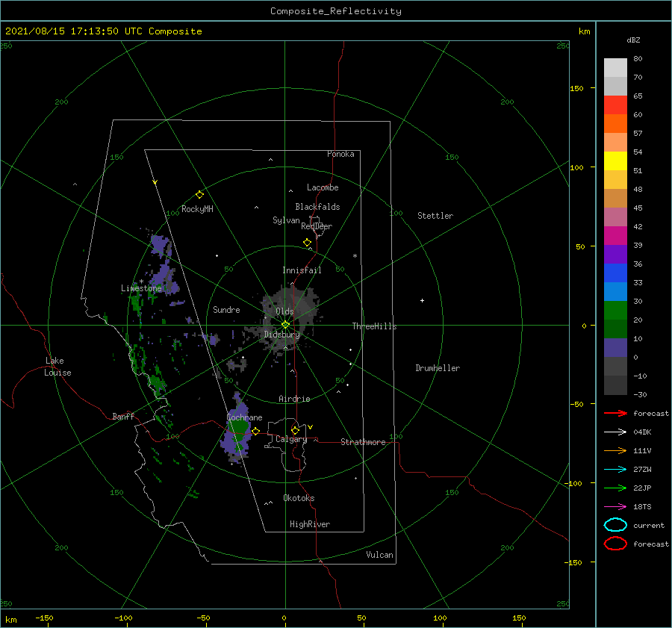The height and width of the screenshot is (628, 672).
Task: Select the orange 60-57 dBZ swatch
Action: pos(615,123)
